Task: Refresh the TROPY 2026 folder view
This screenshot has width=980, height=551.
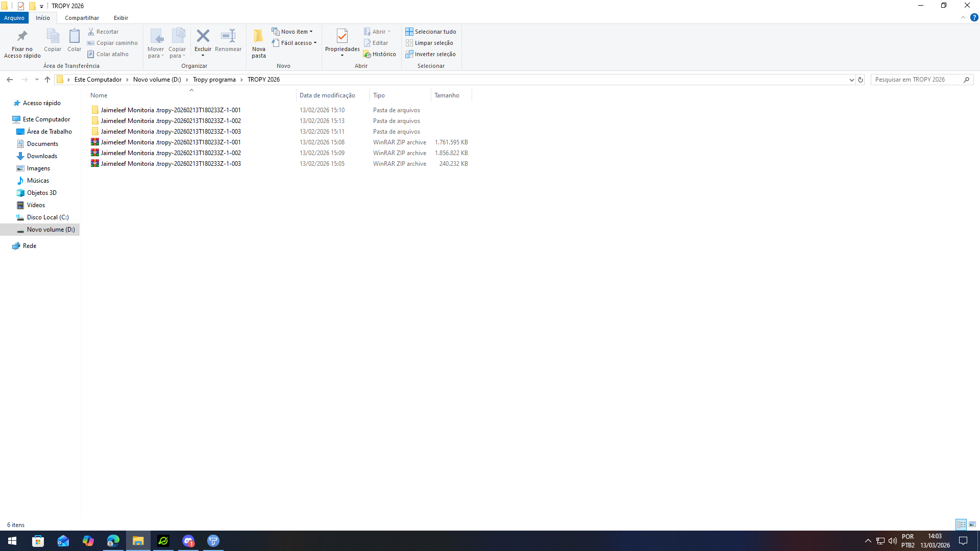Action: pos(861,80)
